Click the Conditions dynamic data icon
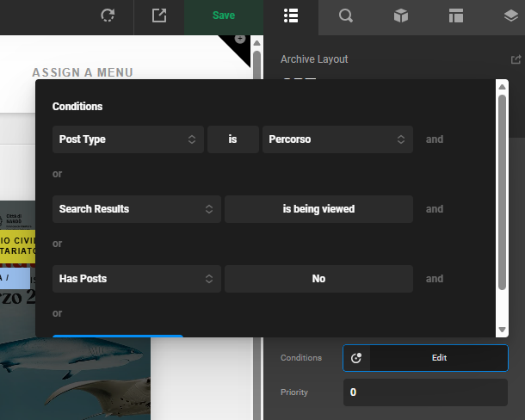This screenshot has height=420, width=525. coord(356,358)
